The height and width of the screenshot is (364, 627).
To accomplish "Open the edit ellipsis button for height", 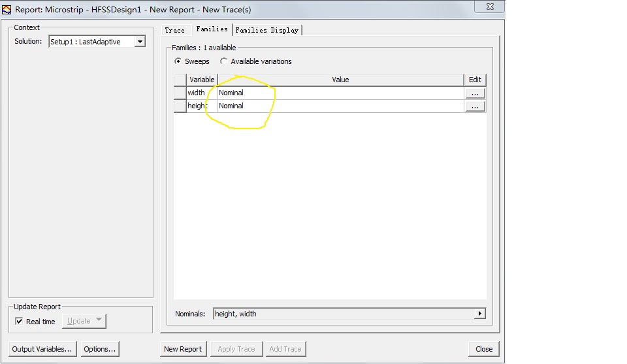I will tap(475, 106).
